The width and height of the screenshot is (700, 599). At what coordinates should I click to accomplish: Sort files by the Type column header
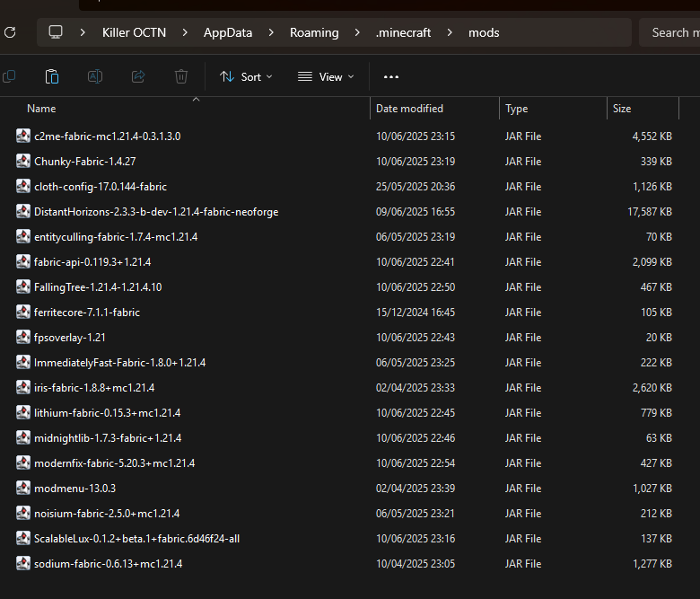[x=517, y=109]
